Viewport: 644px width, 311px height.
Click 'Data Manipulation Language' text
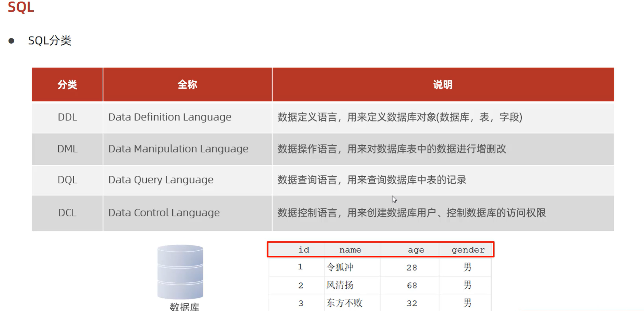coord(178,149)
